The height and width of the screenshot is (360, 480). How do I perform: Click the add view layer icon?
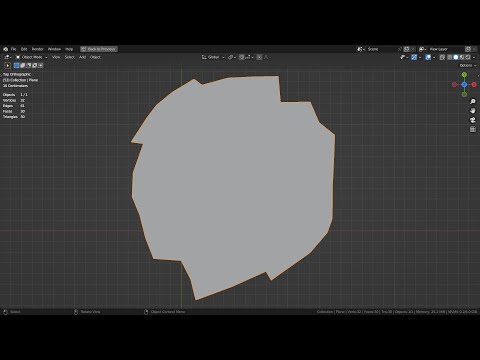pyautogui.click(x=468, y=49)
